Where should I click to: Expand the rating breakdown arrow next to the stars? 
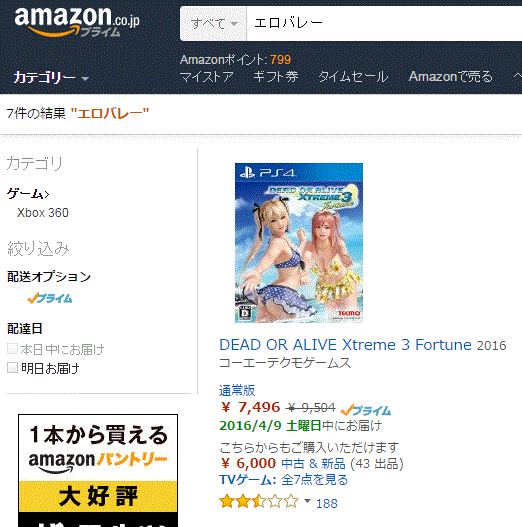[x=307, y=501]
